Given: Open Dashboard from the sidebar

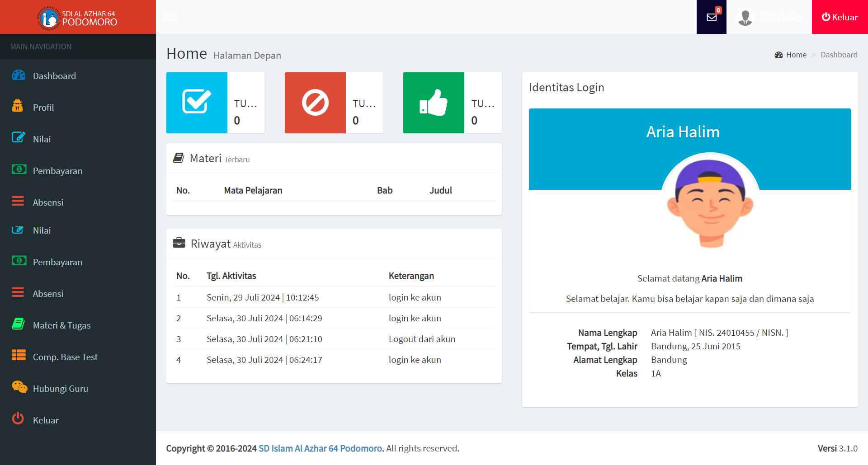Looking at the screenshot, I should (x=54, y=76).
